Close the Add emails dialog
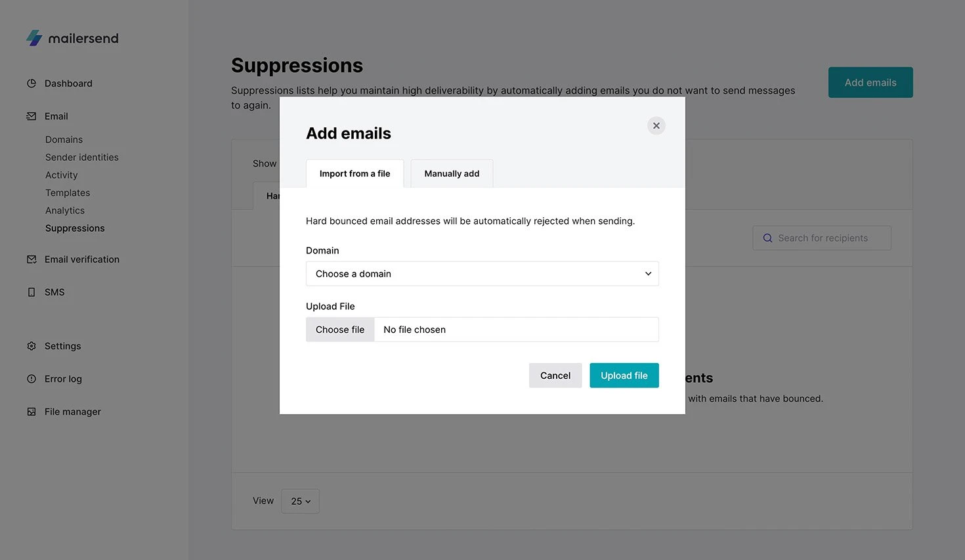 [x=656, y=126]
